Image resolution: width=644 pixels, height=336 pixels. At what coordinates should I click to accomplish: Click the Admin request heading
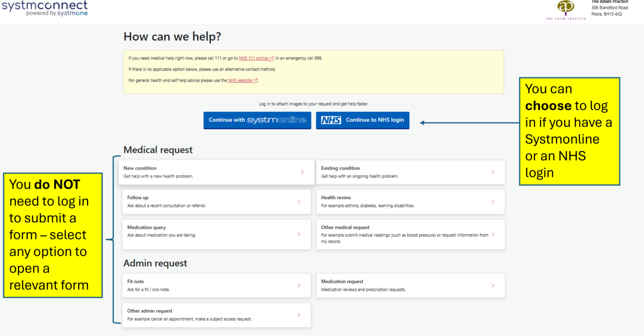(x=155, y=263)
